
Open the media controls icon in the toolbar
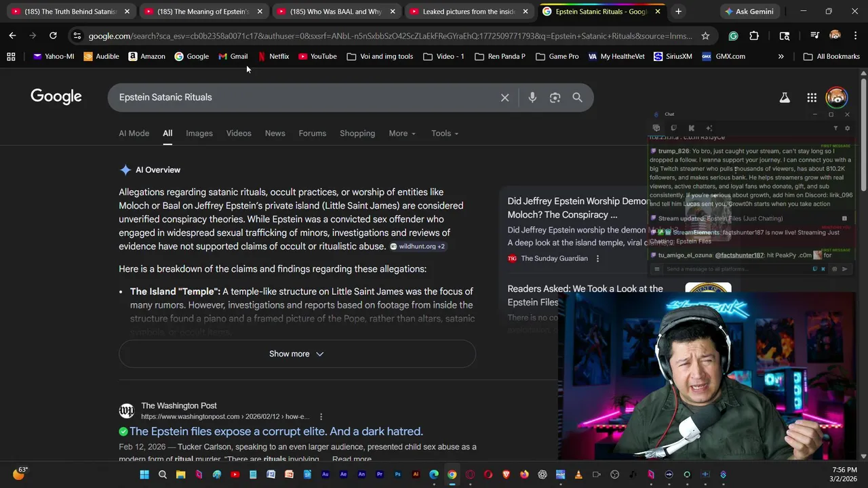[x=814, y=36]
